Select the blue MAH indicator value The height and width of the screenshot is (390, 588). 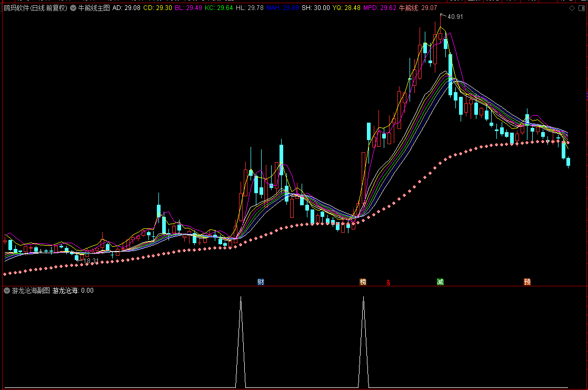coord(282,8)
